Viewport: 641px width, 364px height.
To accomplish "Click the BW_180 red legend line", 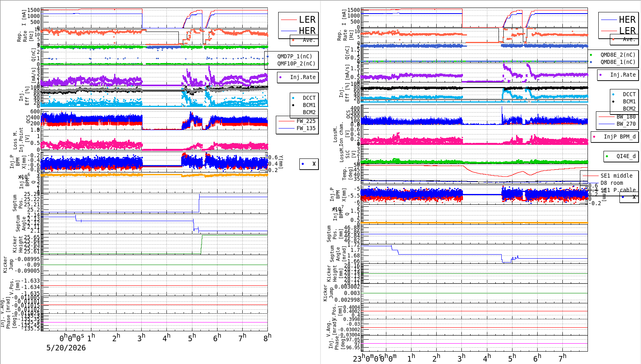I will pyautogui.click(x=607, y=117).
